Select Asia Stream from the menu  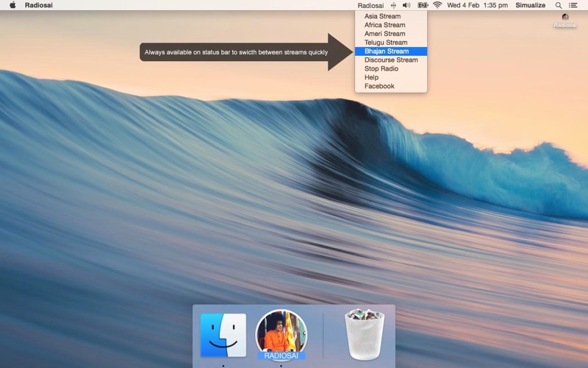point(382,16)
